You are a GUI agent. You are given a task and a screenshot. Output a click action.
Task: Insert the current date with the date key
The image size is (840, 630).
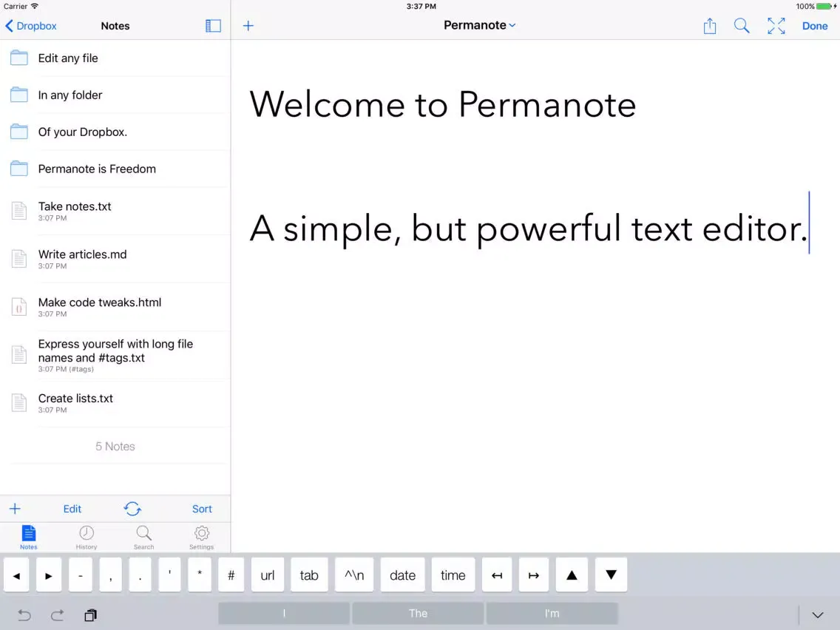[x=403, y=575]
